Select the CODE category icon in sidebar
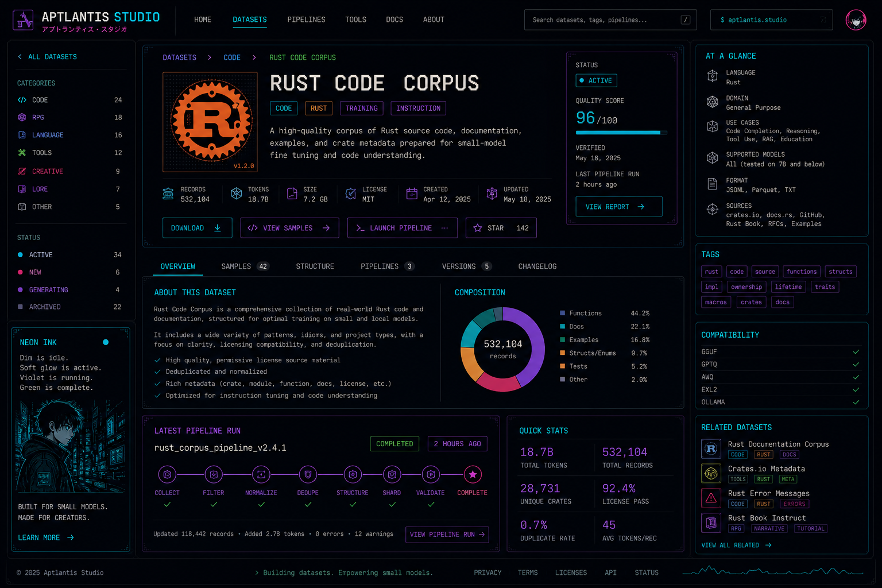This screenshot has width=882, height=588. pyautogui.click(x=22, y=100)
